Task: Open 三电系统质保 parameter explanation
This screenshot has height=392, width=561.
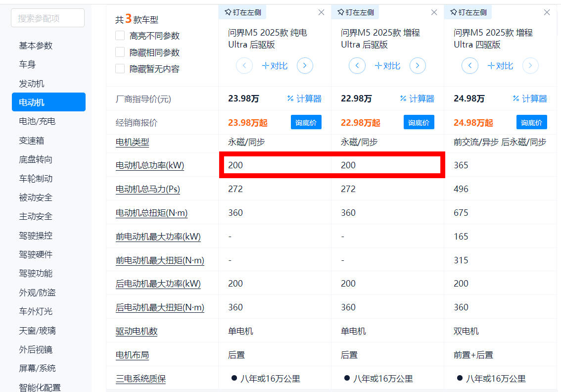Action: [x=140, y=379]
